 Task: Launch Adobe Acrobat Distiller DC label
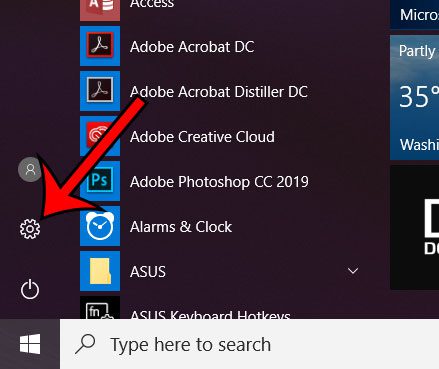[219, 92]
